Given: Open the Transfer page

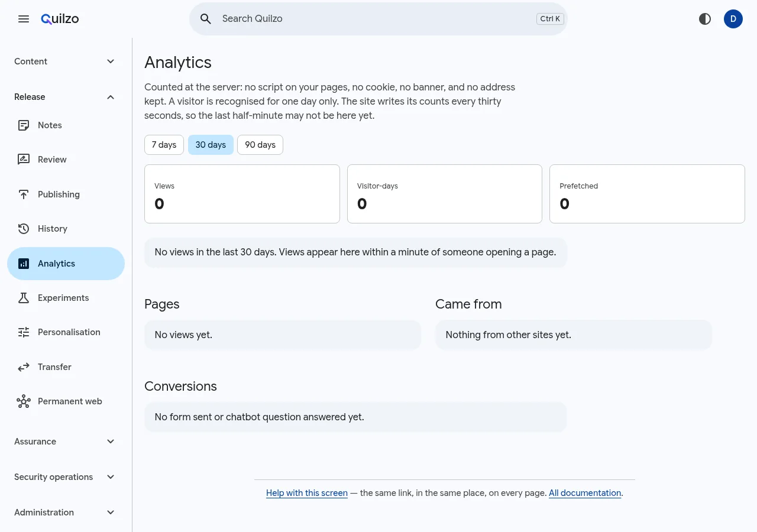Looking at the screenshot, I should click(66, 367).
